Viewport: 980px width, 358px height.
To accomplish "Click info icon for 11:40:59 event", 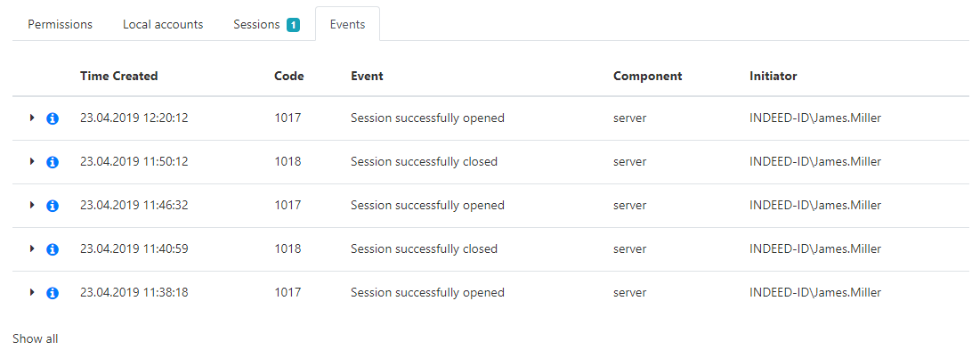I will tap(53, 249).
